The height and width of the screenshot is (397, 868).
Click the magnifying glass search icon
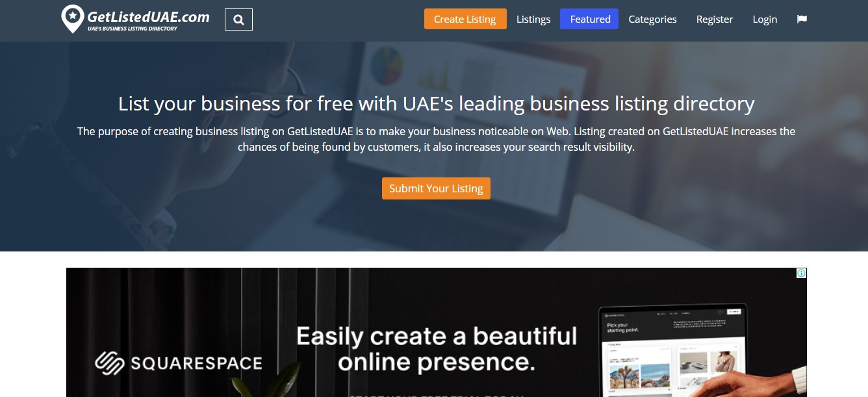pyautogui.click(x=238, y=19)
